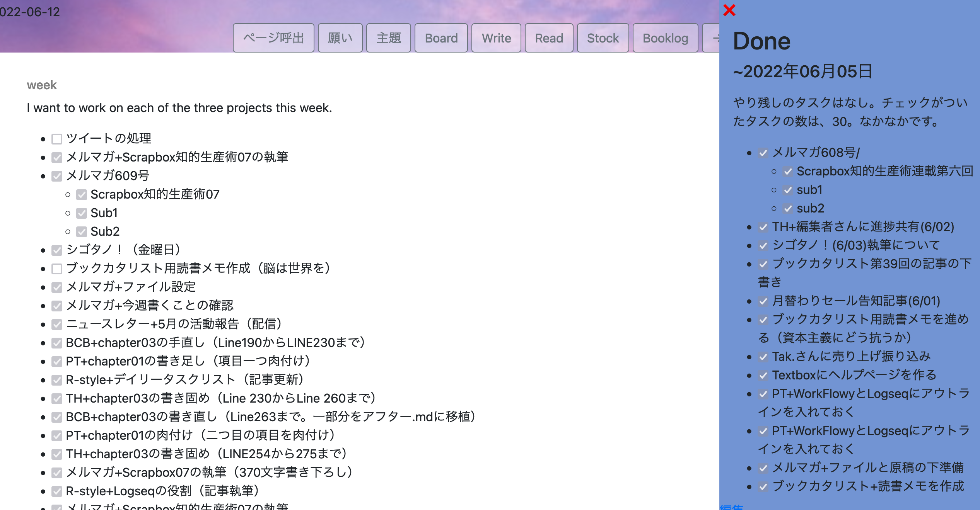
Task: Check ブックカタリスト用読書メモ作成 checkbox
Action: (57, 269)
